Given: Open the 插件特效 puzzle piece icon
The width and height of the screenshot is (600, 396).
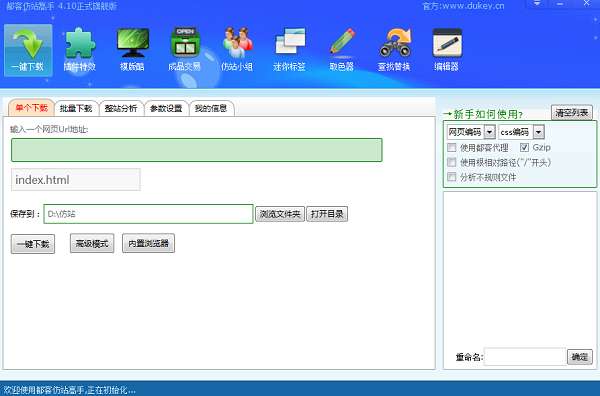Looking at the screenshot, I should point(80,51).
